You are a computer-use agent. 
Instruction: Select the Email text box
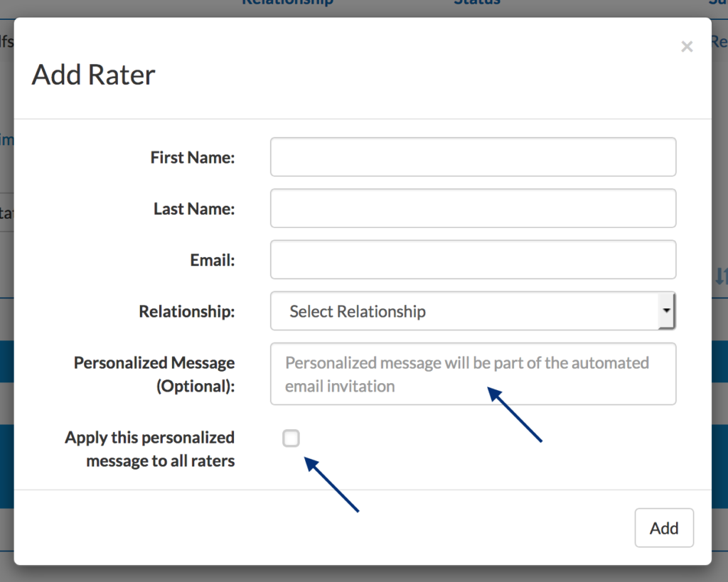click(x=473, y=259)
